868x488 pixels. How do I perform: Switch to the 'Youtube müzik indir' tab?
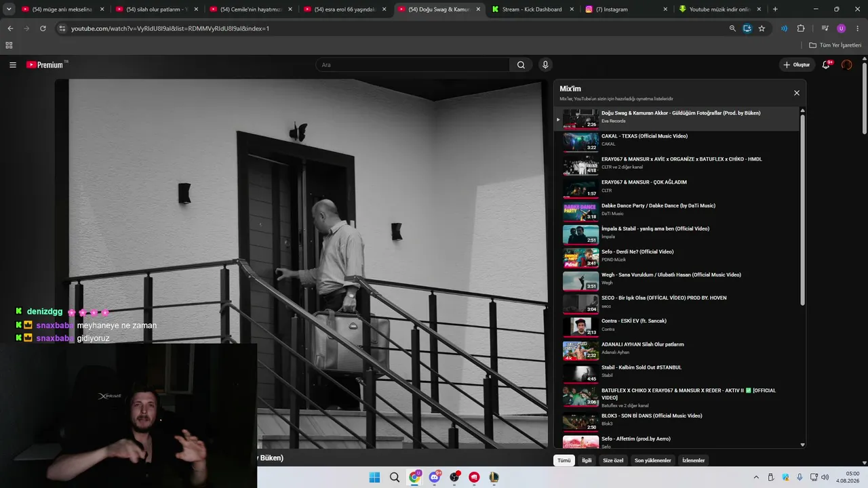click(x=720, y=9)
